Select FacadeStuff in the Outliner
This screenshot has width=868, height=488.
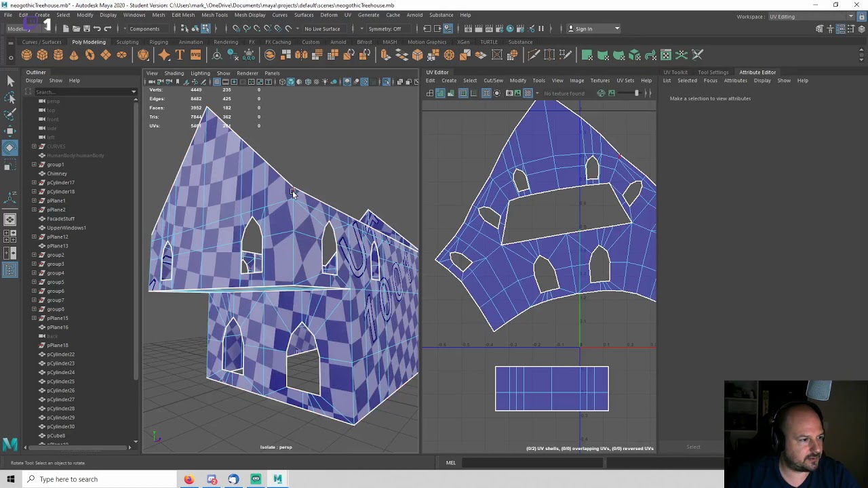(60, 219)
